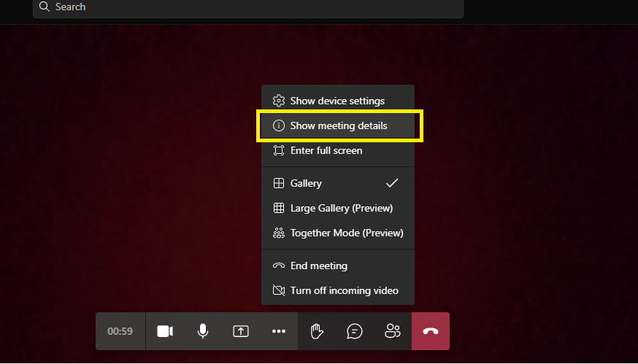Click the checkmark next to Gallery

tap(392, 183)
